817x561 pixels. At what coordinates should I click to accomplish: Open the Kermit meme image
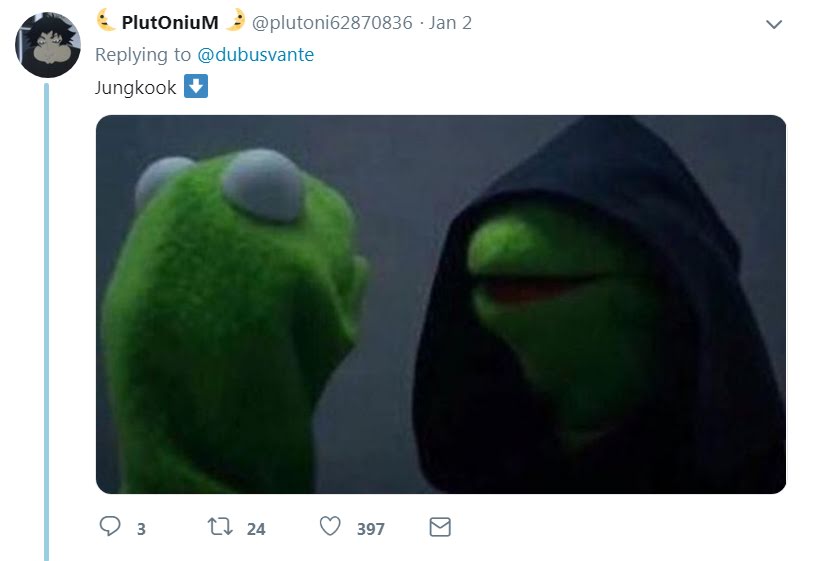click(x=441, y=304)
